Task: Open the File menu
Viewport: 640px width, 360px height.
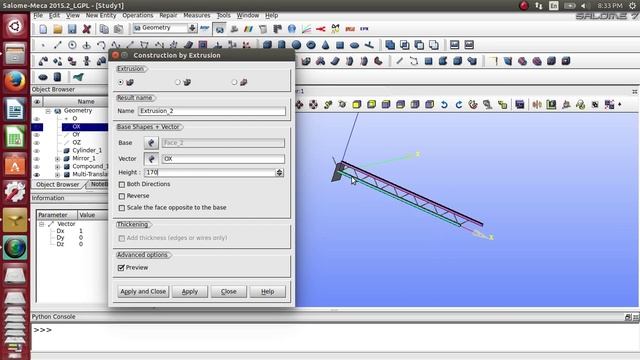Action: (38, 16)
